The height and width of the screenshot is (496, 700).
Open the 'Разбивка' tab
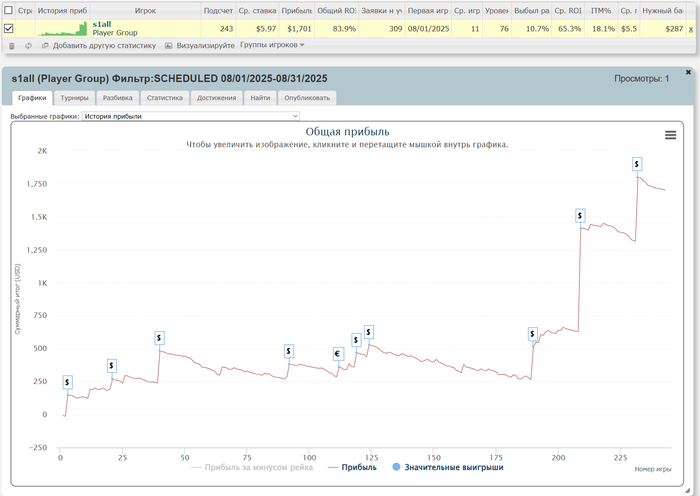tap(117, 98)
